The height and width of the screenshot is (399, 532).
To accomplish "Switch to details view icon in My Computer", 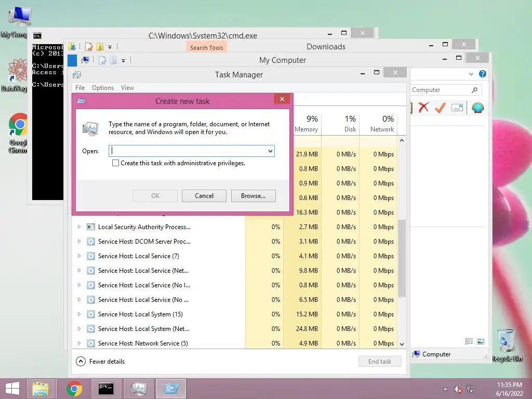I will point(469,341).
